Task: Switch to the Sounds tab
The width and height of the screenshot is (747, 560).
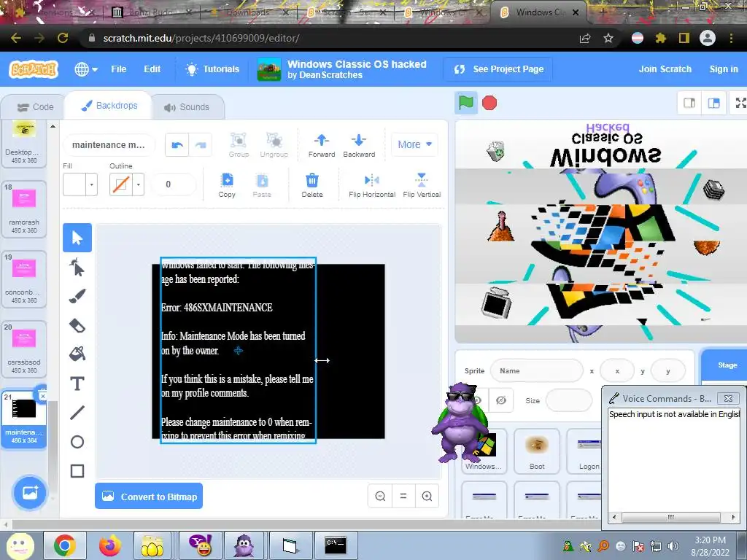Action: (x=187, y=107)
